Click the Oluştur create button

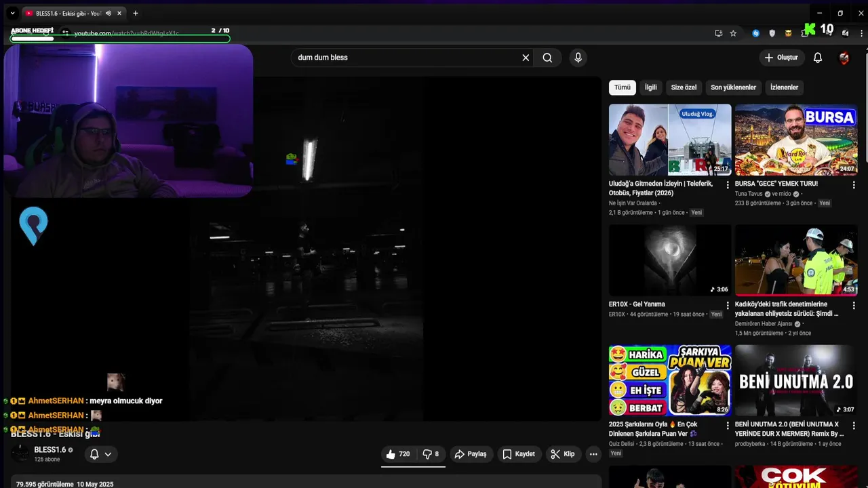click(782, 58)
